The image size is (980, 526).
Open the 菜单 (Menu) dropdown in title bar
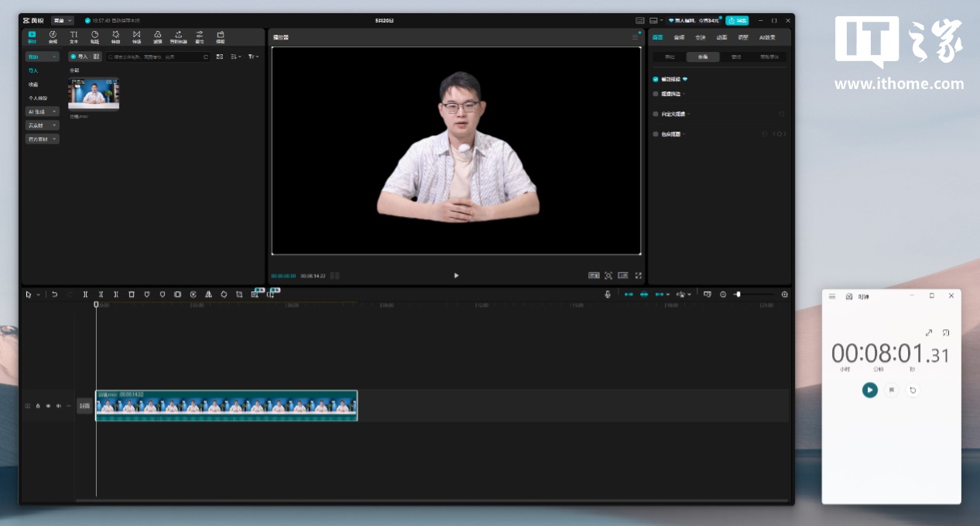(x=62, y=20)
